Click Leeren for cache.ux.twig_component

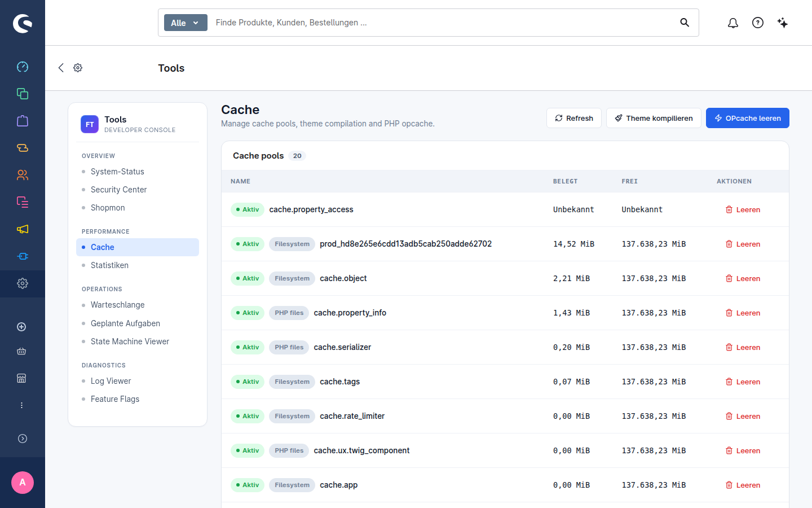(x=743, y=450)
